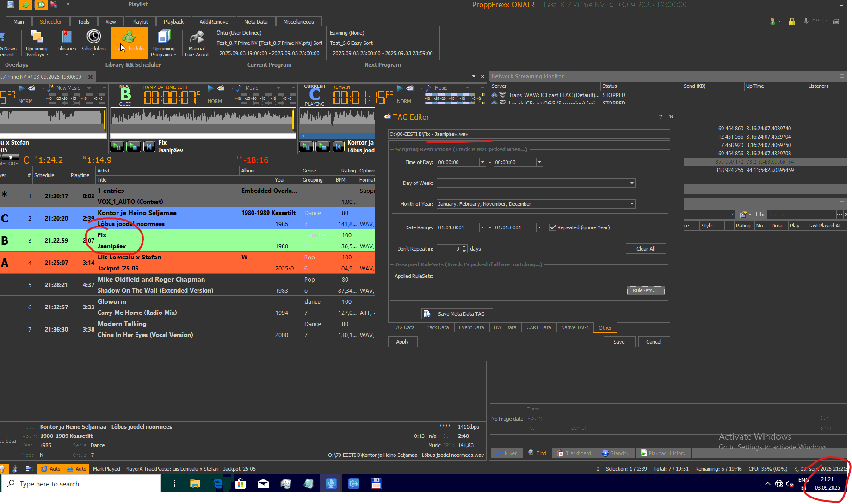Toggle the Repeated (ignore Year) checkbox

tap(553, 227)
